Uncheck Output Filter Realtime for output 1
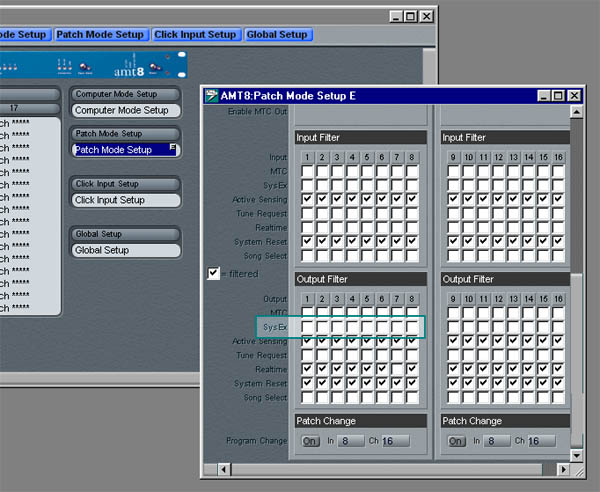 click(307, 369)
